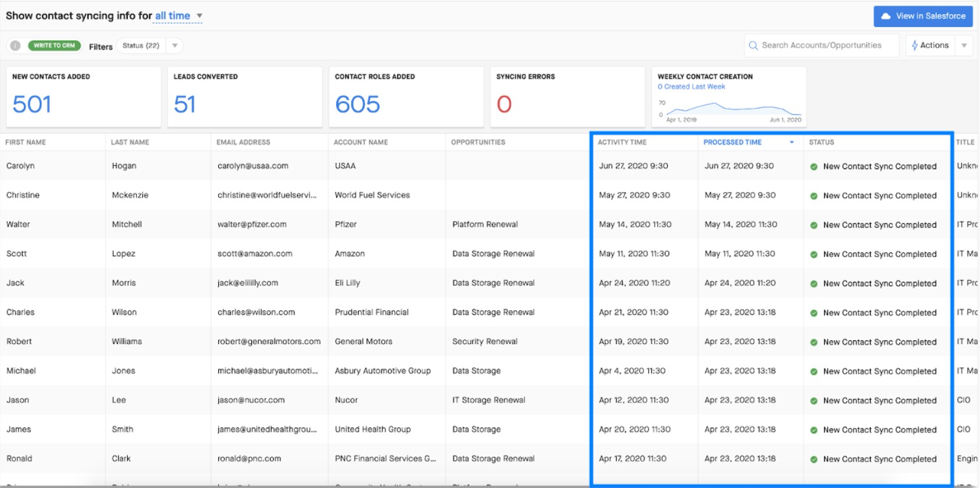Click the Activity Time column header
This screenshot has height=488, width=980.
point(622,143)
